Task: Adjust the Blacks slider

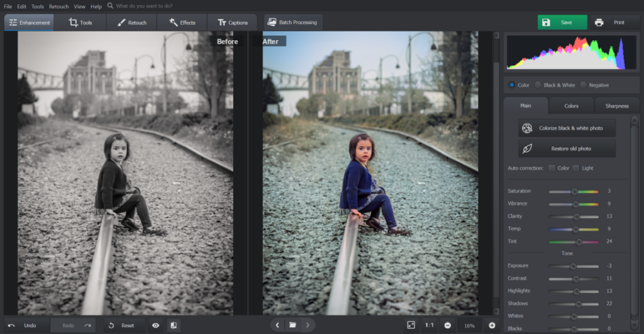Action: click(x=574, y=329)
